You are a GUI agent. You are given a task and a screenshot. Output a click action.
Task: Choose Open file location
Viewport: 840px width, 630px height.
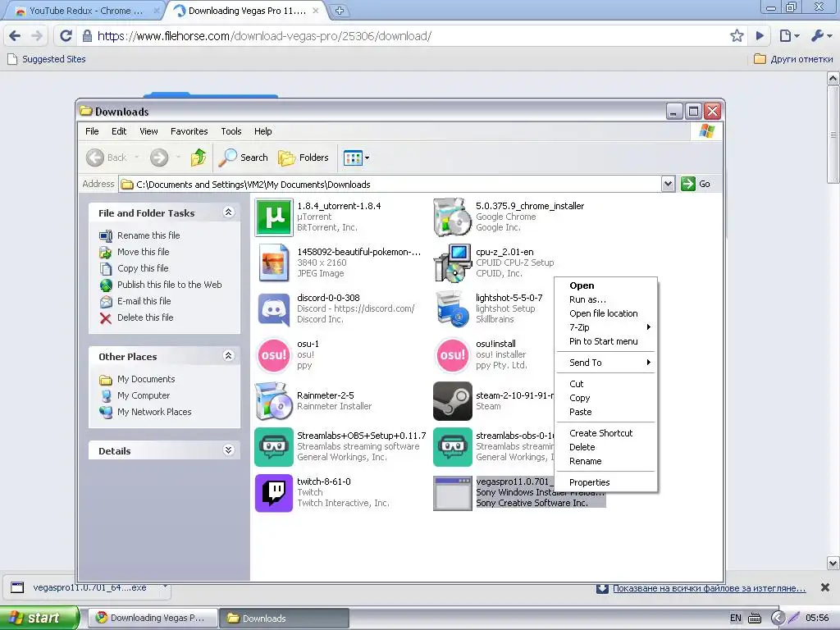(606, 313)
